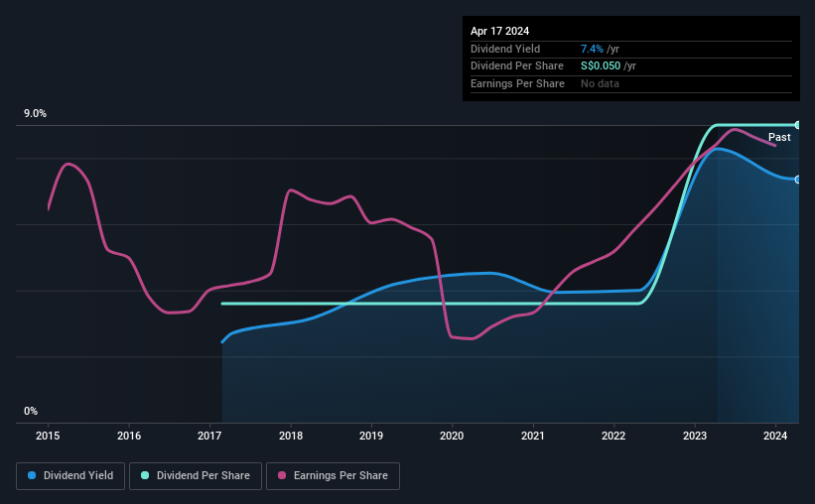Screen dimensions: 815x504
Task: Click the 7.4% dividend yield value in tooltip
Action: [x=592, y=49]
